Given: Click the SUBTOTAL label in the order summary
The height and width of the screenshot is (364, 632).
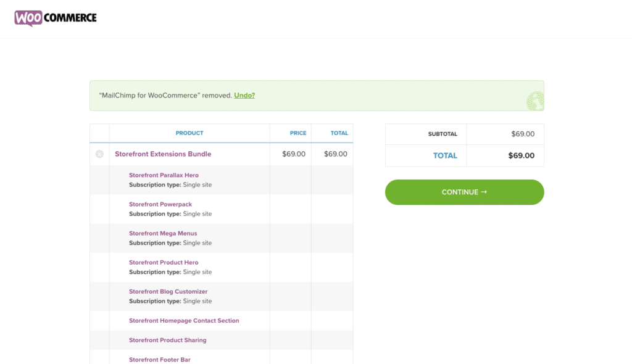Looking at the screenshot, I should click(443, 134).
